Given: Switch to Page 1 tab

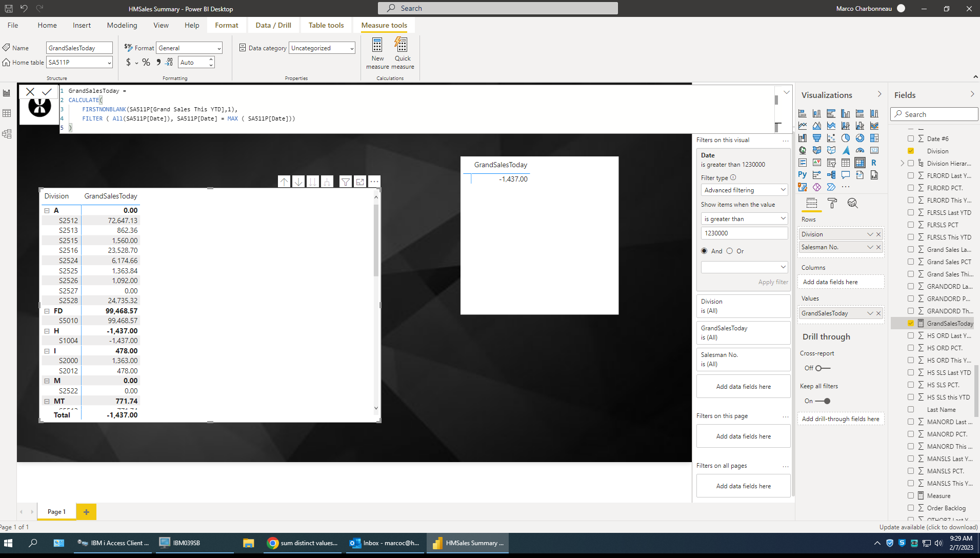Looking at the screenshot, I should pyautogui.click(x=56, y=512).
